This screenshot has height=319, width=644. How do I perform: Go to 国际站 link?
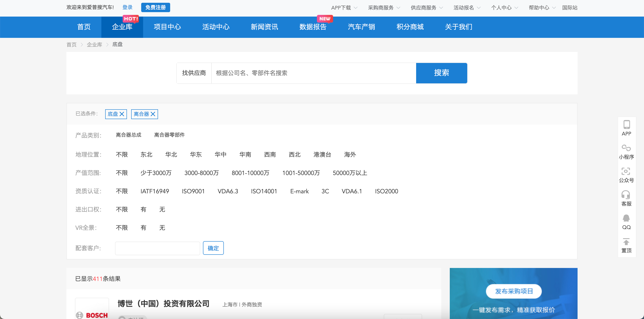(x=570, y=8)
